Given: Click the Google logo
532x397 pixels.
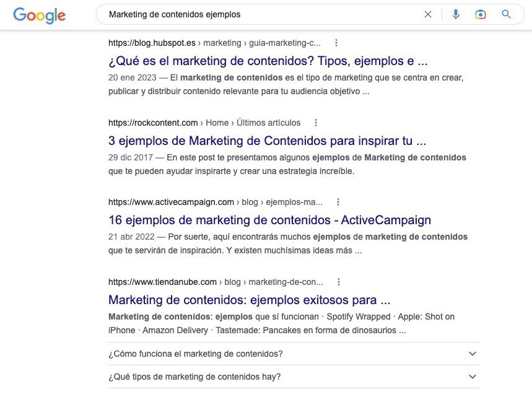Looking at the screenshot, I should tap(39, 15).
